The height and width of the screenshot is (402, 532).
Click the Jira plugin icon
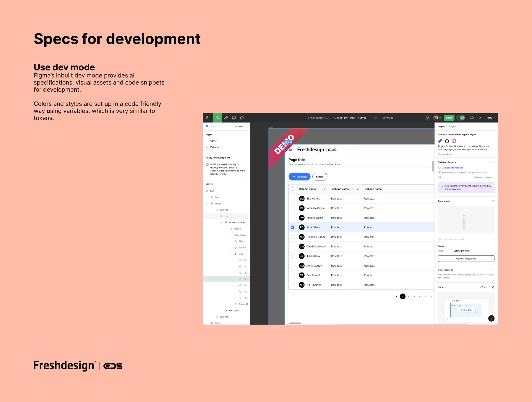pos(440,141)
